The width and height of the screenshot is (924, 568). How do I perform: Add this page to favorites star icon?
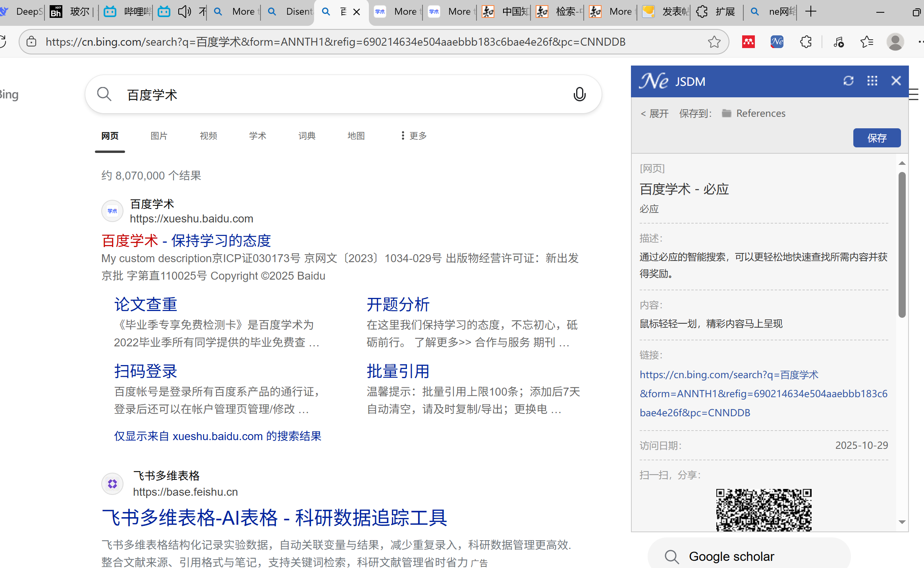pyautogui.click(x=714, y=42)
